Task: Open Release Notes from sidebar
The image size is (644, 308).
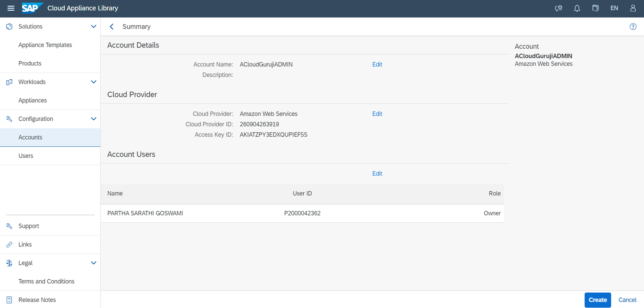Action: pos(37,300)
